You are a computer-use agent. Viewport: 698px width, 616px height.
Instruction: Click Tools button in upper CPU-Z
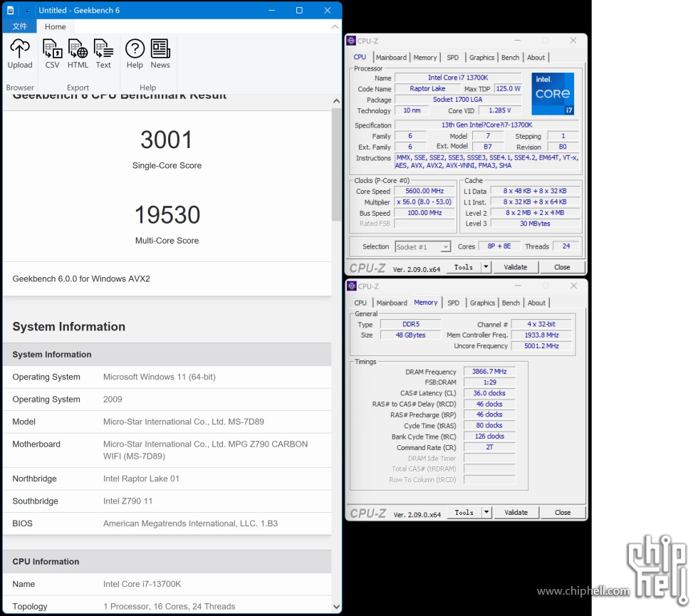click(464, 267)
